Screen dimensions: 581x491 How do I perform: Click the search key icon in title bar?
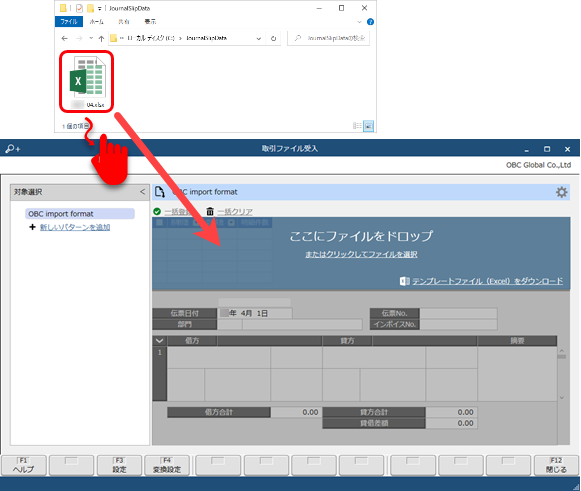point(13,149)
